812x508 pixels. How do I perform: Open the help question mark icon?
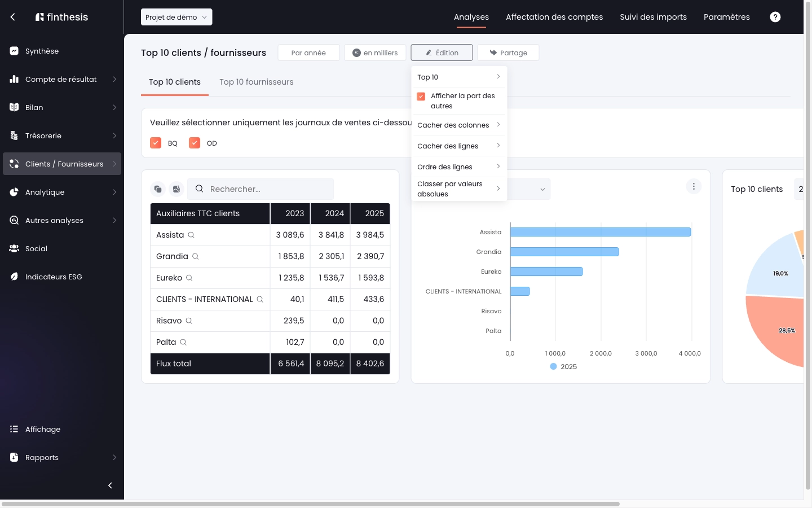pyautogui.click(x=775, y=17)
